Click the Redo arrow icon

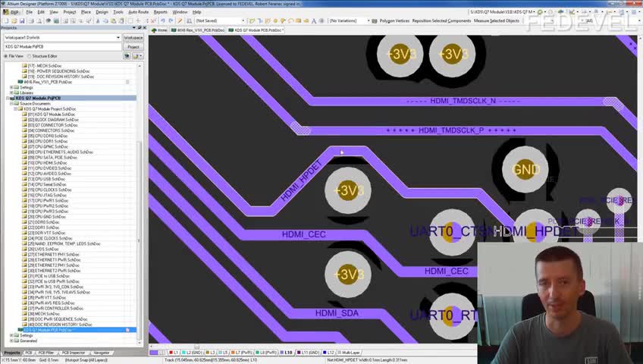(x=171, y=20)
